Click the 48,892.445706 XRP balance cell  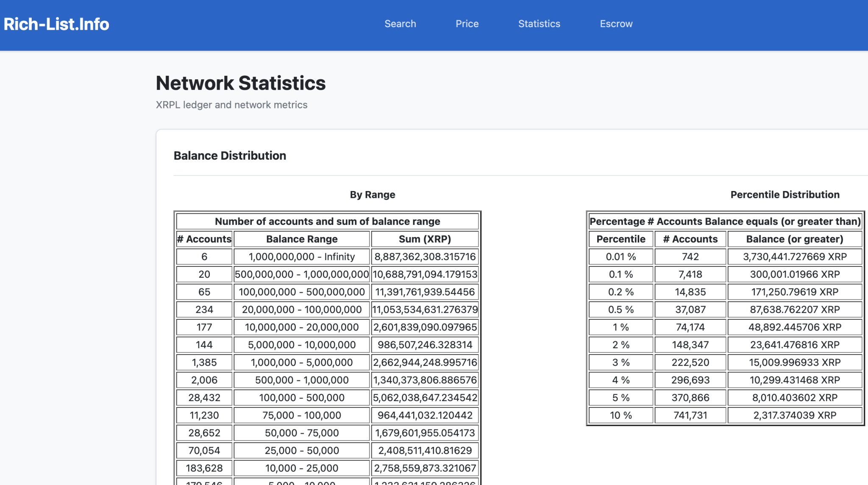pos(794,327)
